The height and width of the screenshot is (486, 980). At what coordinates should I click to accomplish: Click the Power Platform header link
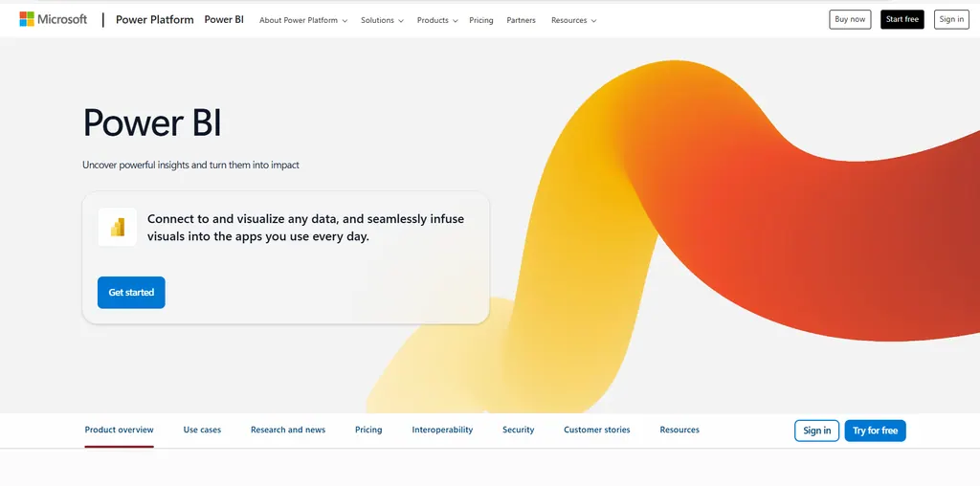(x=155, y=19)
